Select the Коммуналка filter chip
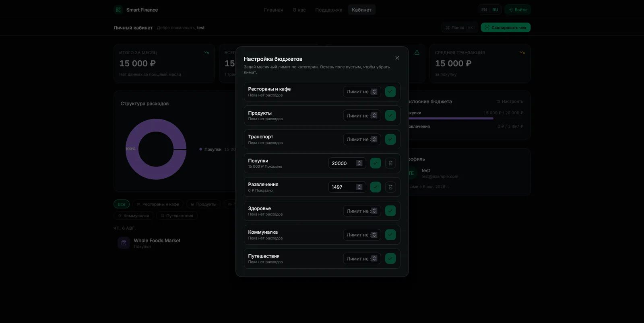The width and height of the screenshot is (644, 323). pyautogui.click(x=134, y=216)
